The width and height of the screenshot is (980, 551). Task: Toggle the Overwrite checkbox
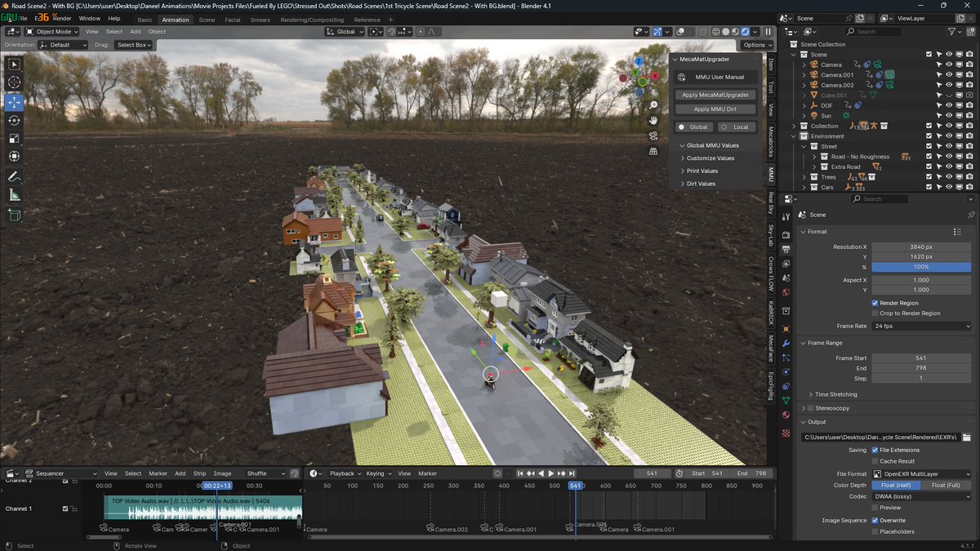[875, 520]
